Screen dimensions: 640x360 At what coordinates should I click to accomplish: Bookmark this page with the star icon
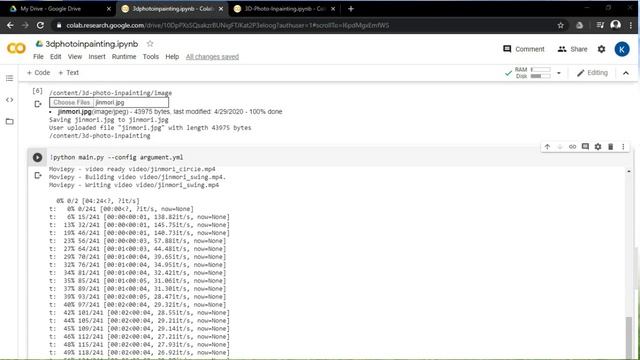pos(561,25)
